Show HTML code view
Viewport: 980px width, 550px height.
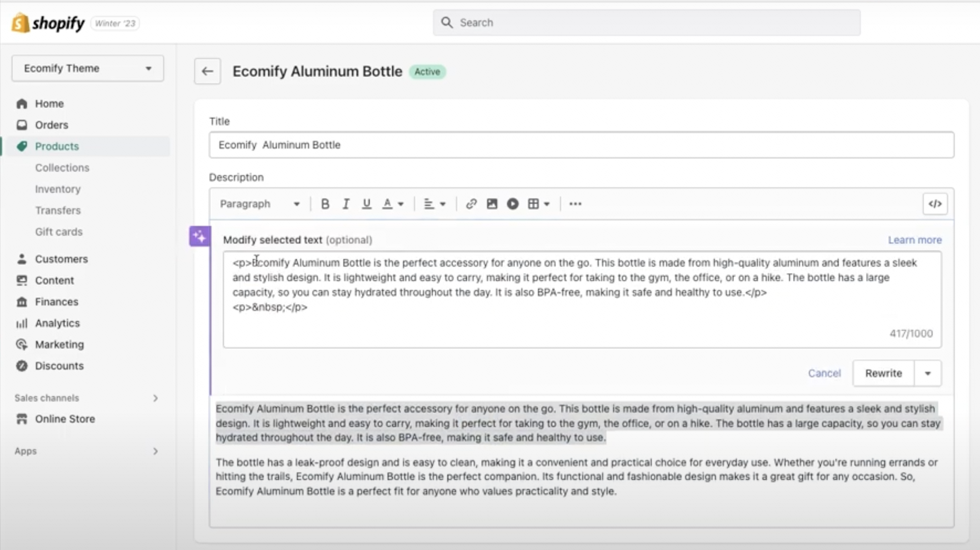pos(935,204)
